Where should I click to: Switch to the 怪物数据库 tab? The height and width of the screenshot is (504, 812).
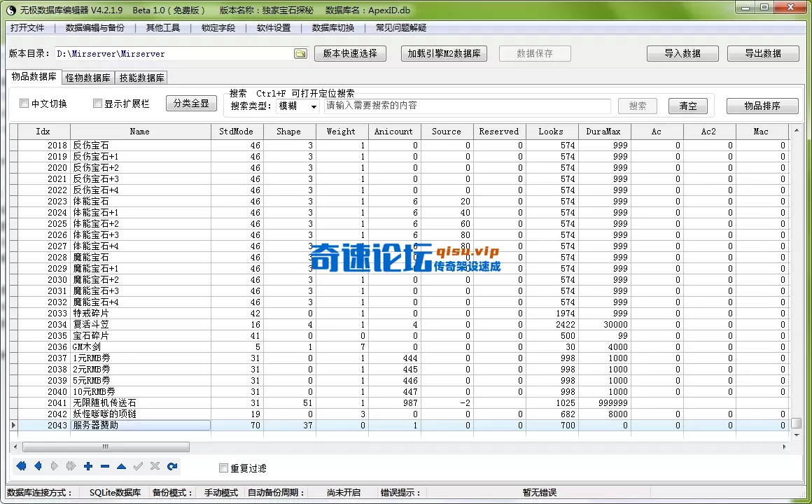[x=87, y=78]
